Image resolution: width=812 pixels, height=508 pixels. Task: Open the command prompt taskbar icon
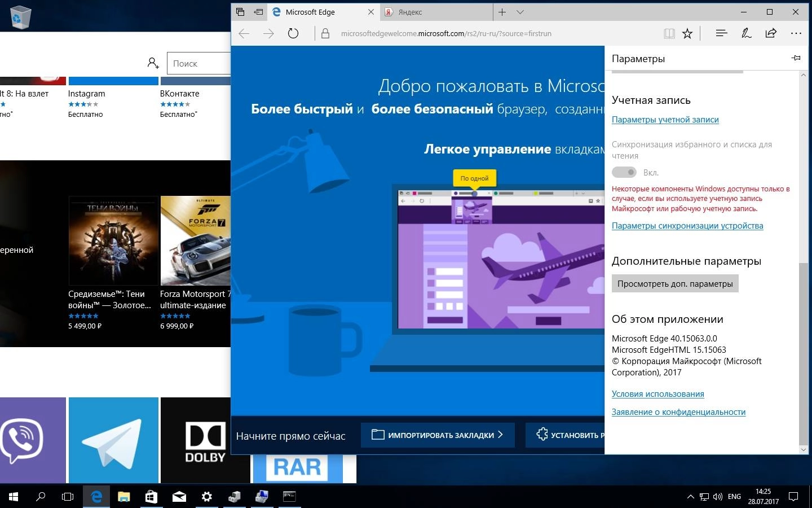pyautogui.click(x=289, y=497)
